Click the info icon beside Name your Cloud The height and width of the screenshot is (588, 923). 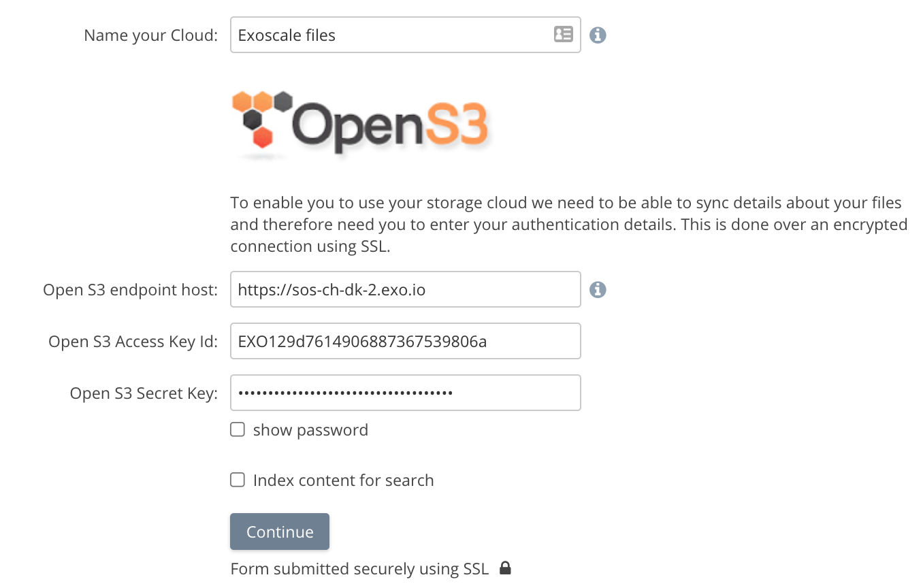point(598,35)
